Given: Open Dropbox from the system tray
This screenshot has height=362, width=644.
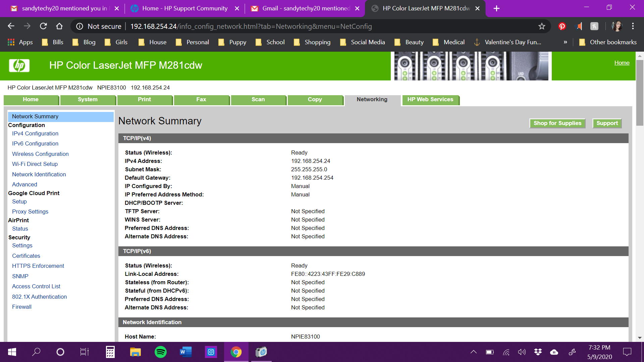Looking at the screenshot, I should (x=538, y=352).
